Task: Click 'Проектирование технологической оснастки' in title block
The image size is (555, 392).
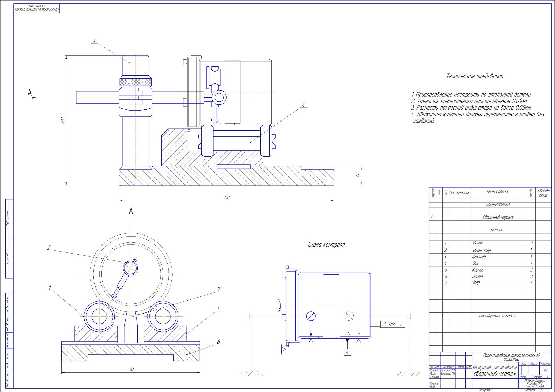Action: [x=511, y=358]
